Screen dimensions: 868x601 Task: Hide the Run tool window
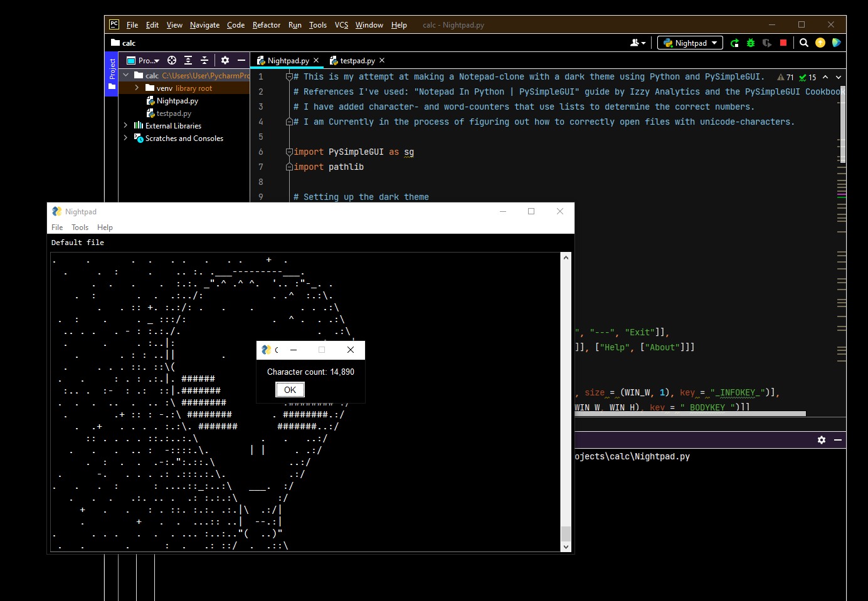click(x=838, y=440)
